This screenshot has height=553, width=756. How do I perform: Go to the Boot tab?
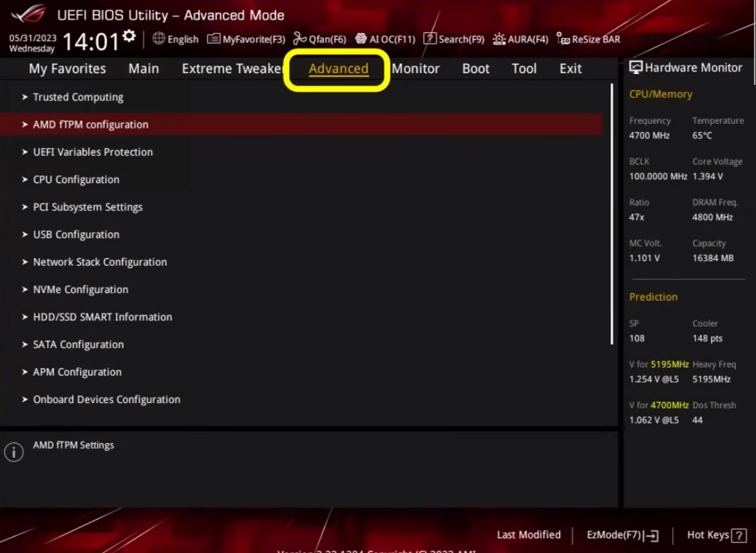click(x=476, y=69)
